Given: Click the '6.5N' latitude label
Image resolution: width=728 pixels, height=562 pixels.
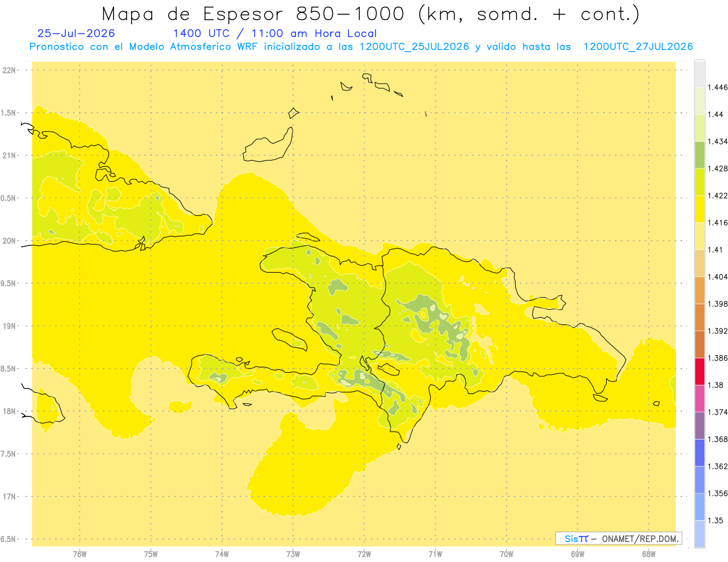Looking at the screenshot, I should coord(9,539).
